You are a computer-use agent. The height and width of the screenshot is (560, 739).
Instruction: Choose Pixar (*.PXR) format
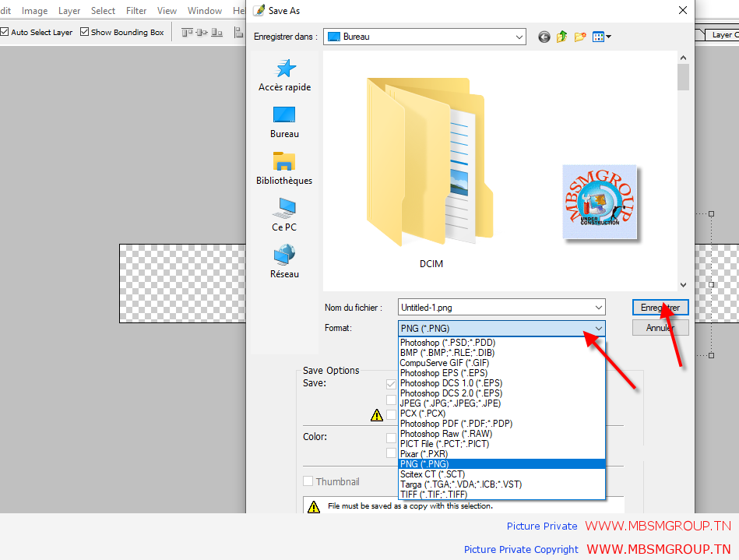501,454
